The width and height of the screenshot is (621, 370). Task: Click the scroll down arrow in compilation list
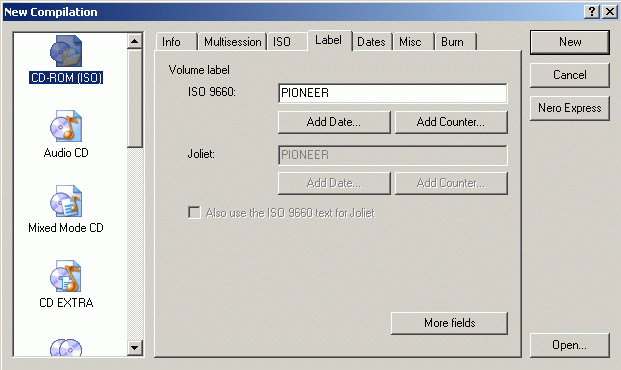(135, 348)
